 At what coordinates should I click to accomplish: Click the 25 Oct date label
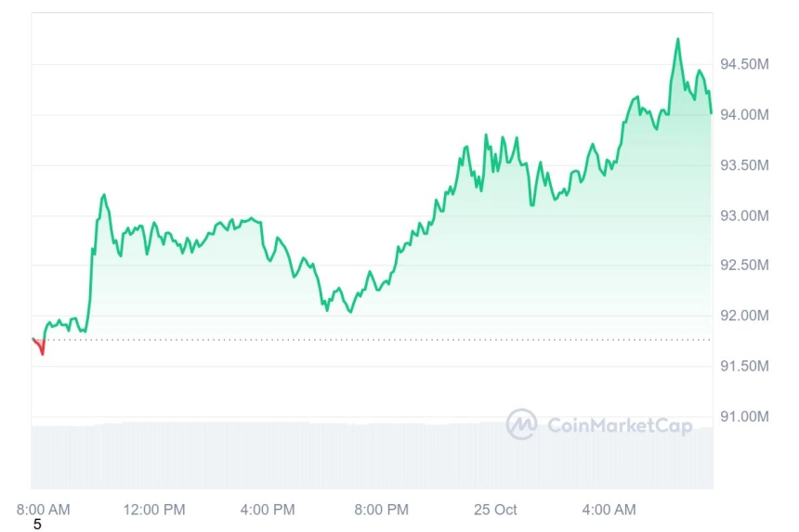pos(495,510)
